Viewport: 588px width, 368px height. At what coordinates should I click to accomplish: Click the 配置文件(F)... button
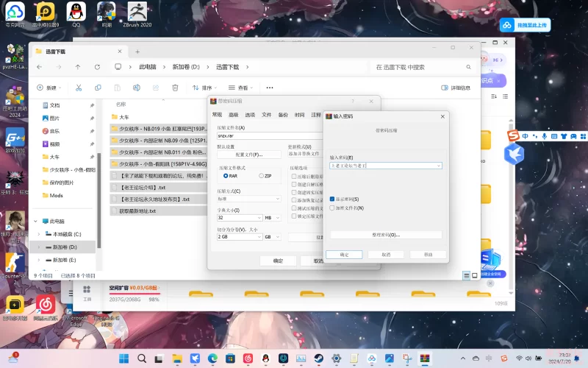coord(249,155)
